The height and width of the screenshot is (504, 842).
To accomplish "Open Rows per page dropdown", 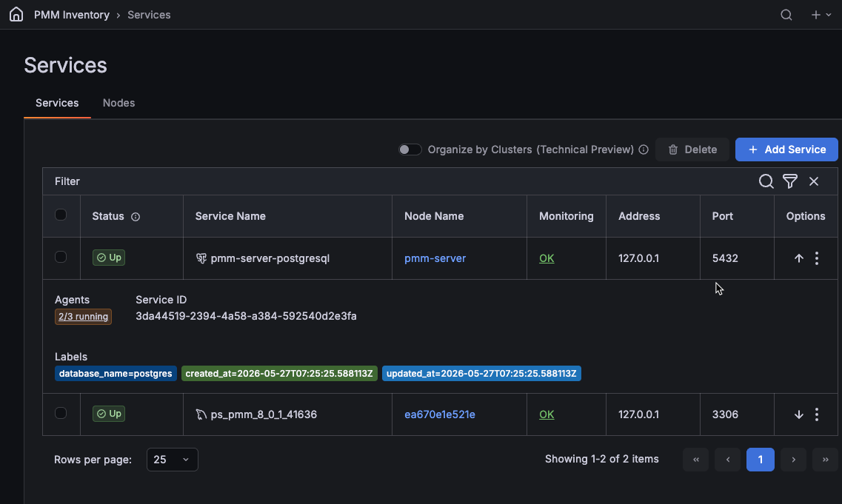I will 172,460.
